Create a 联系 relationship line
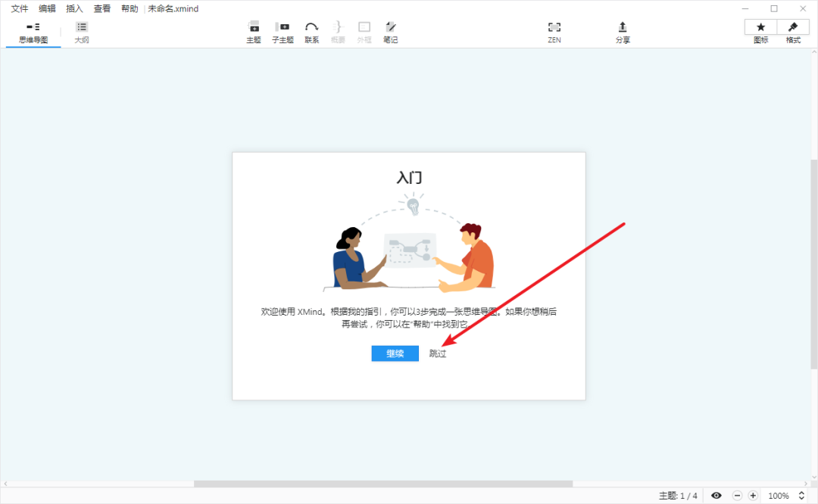 (x=312, y=33)
